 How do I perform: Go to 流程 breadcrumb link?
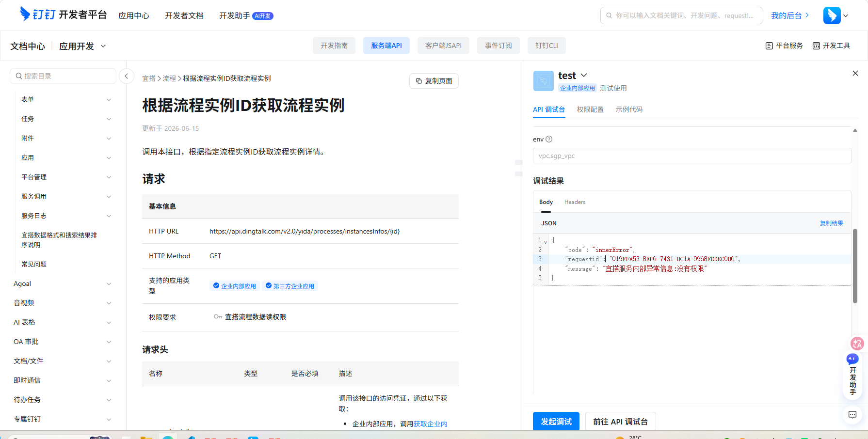pyautogui.click(x=169, y=78)
